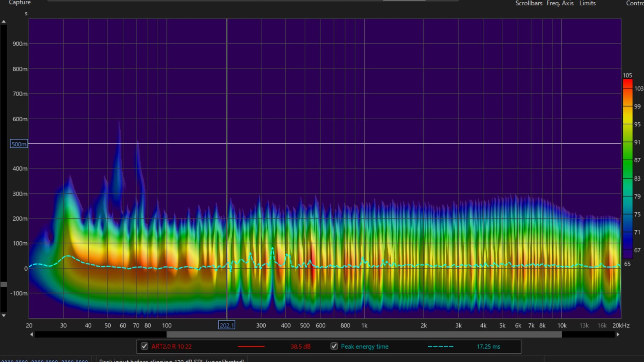
Task: Click the 202.1 frequency cursor label
Action: (x=226, y=325)
